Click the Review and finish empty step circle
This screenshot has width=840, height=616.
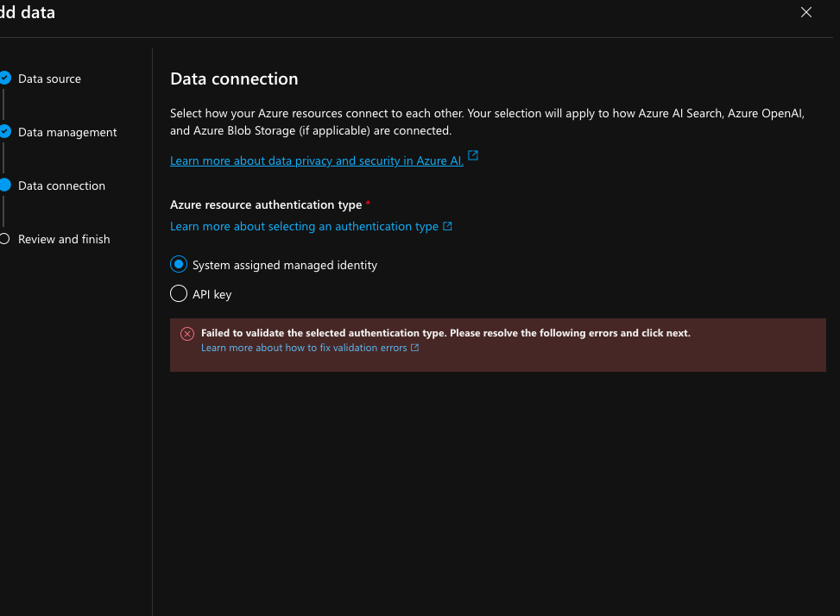(4, 239)
